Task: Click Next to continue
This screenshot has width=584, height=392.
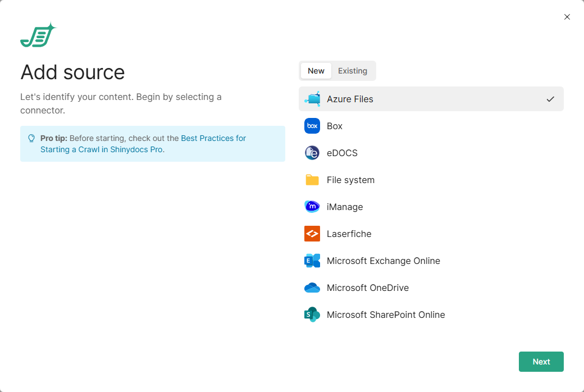Action: pyautogui.click(x=541, y=362)
